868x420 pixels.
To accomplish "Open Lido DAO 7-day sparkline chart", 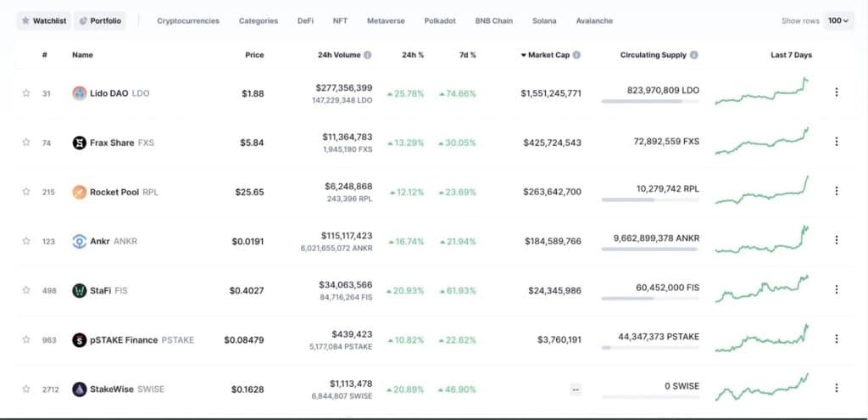I will click(x=762, y=92).
